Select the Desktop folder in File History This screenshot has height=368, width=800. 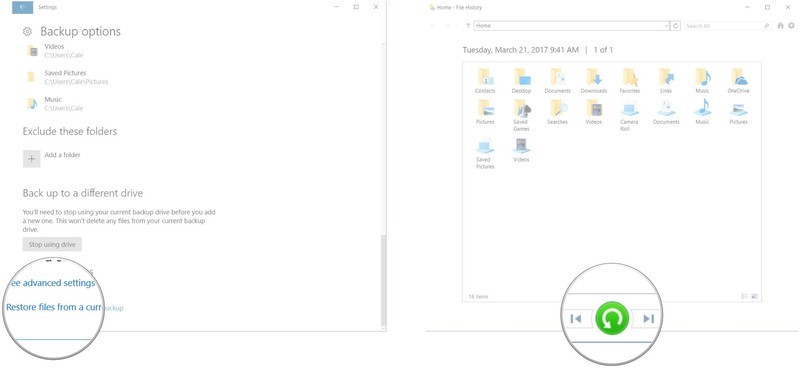(521, 81)
